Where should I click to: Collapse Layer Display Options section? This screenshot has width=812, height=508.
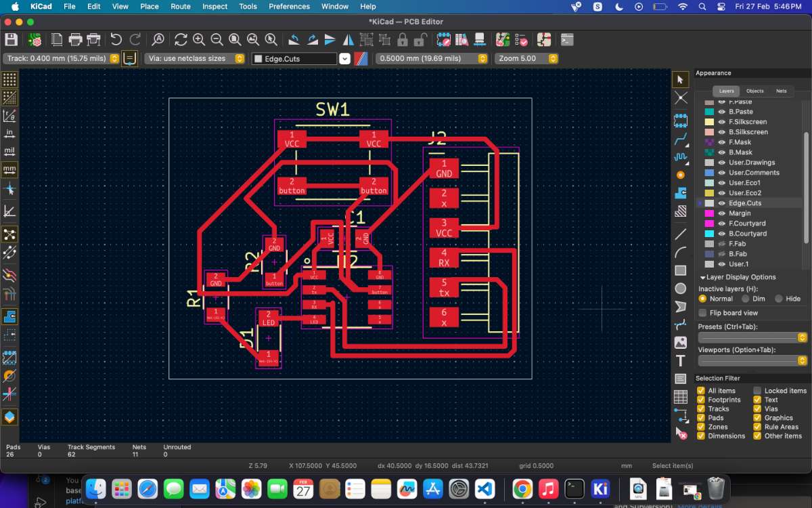(702, 277)
